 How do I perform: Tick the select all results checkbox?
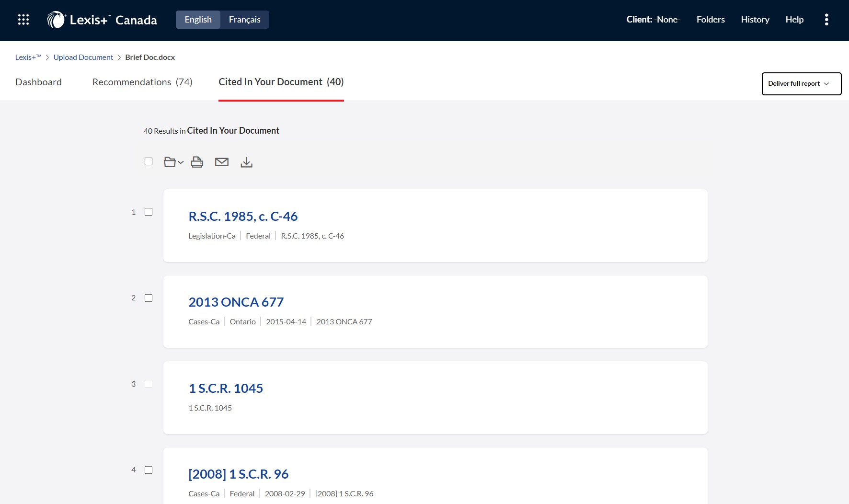(x=149, y=162)
